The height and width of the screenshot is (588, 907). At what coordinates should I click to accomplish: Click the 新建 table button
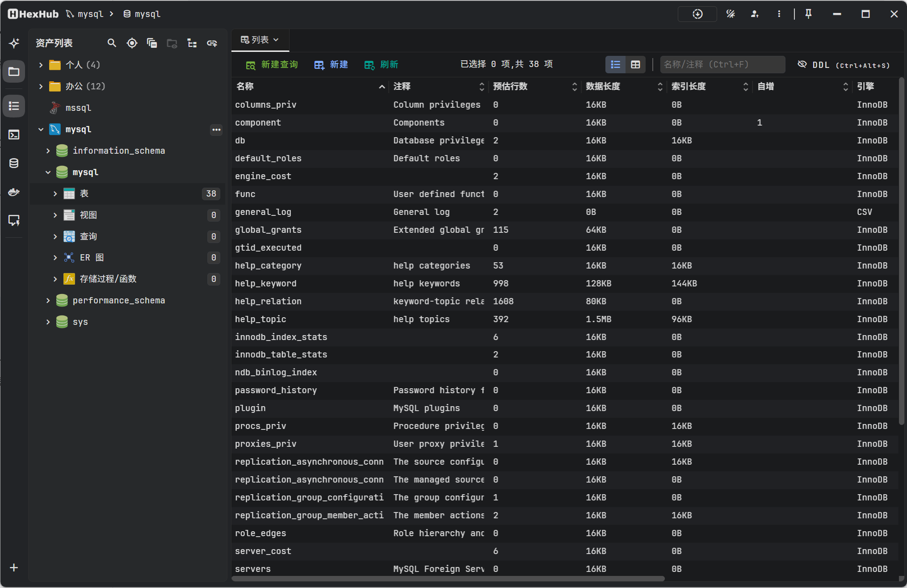point(331,65)
